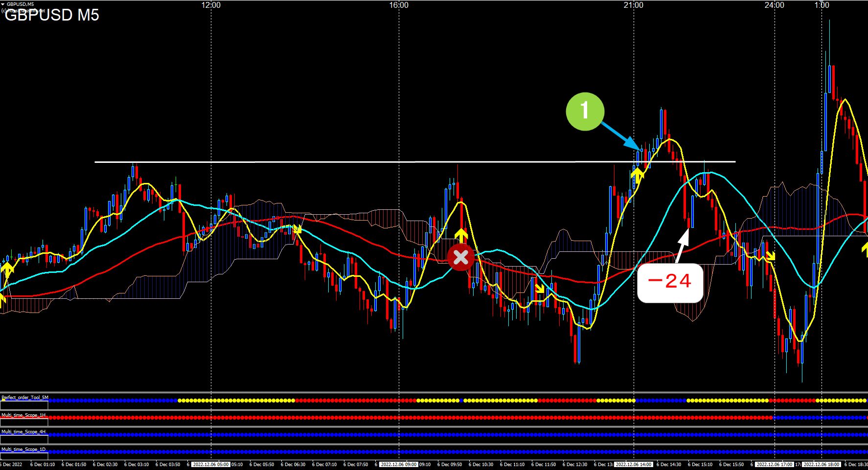Select the yellow up-arrow signal at chart's left edge

pos(7,269)
